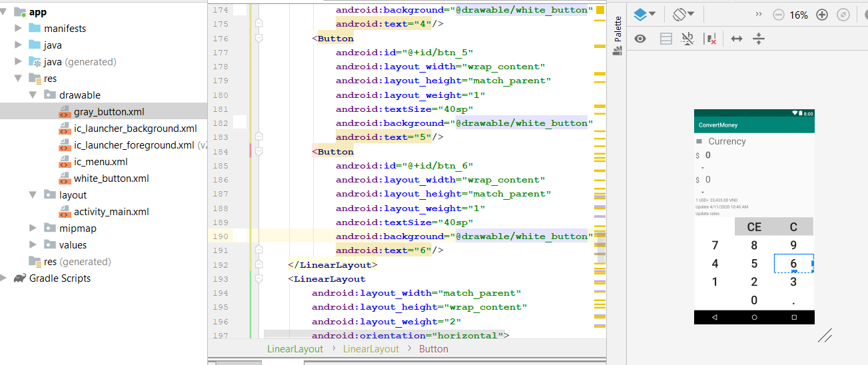Click the Currency title in preview
This screenshot has height=365, width=868.
tap(727, 141)
